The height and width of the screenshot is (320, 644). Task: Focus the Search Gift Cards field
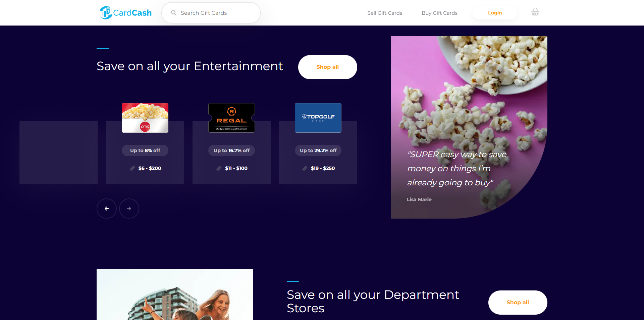(215, 13)
